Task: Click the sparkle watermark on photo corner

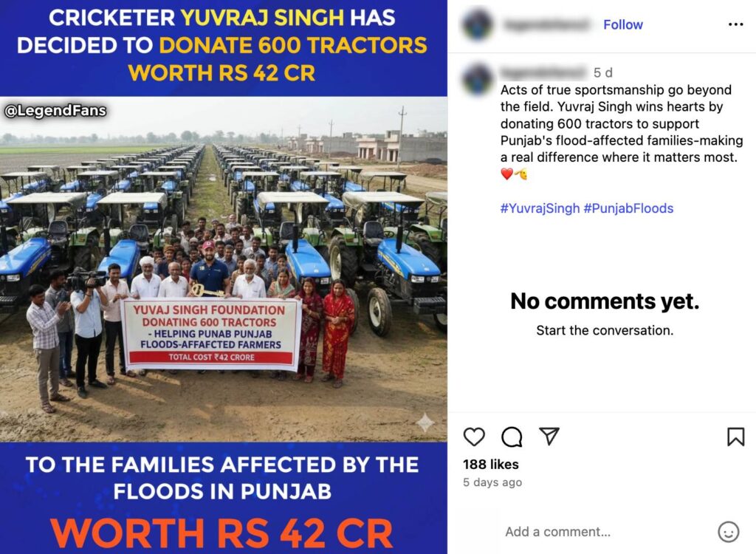Action: coord(425,423)
